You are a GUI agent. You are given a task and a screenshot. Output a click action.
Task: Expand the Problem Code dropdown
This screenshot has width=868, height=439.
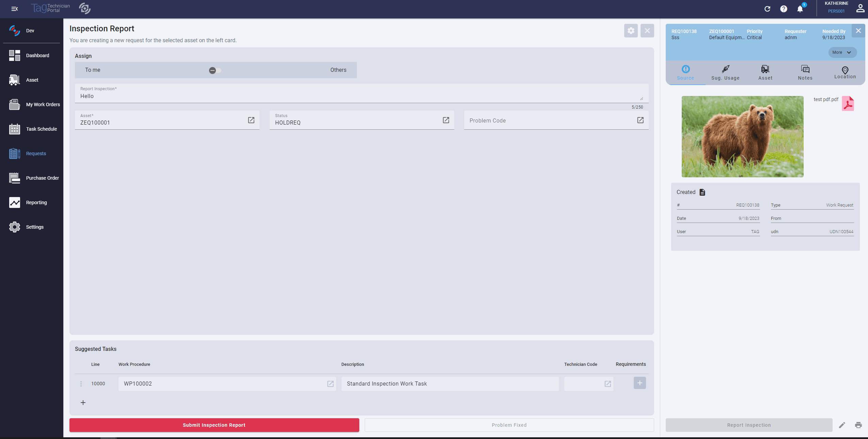click(x=640, y=120)
